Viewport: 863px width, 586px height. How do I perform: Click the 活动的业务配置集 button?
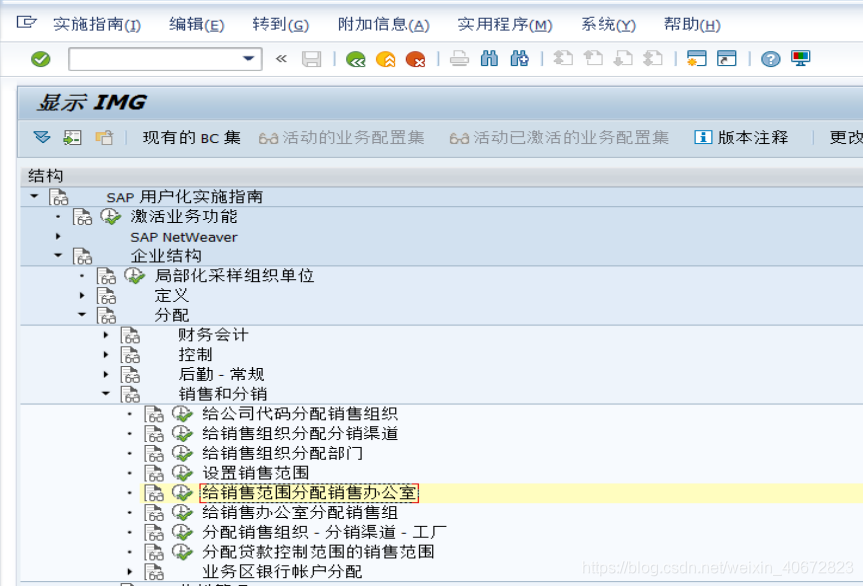coord(341,137)
